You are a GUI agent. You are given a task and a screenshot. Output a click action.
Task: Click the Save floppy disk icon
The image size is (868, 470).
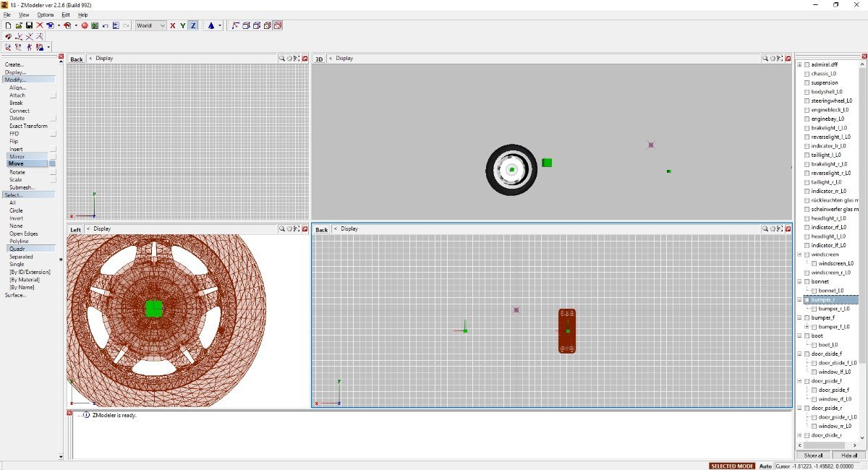coord(29,25)
